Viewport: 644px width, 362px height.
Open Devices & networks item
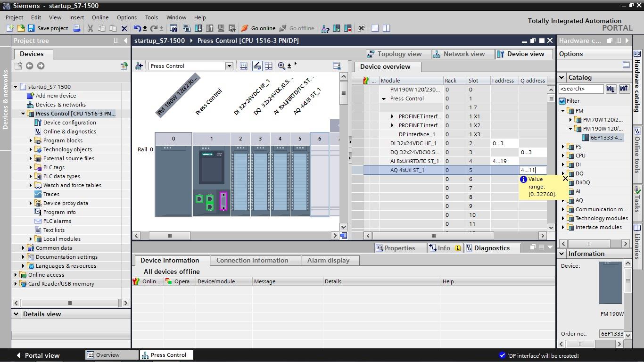pos(61,105)
